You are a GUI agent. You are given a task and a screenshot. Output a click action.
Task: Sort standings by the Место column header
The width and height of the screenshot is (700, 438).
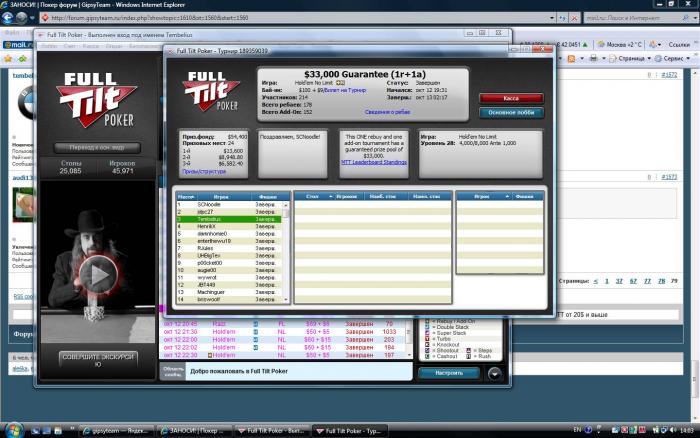(186, 196)
